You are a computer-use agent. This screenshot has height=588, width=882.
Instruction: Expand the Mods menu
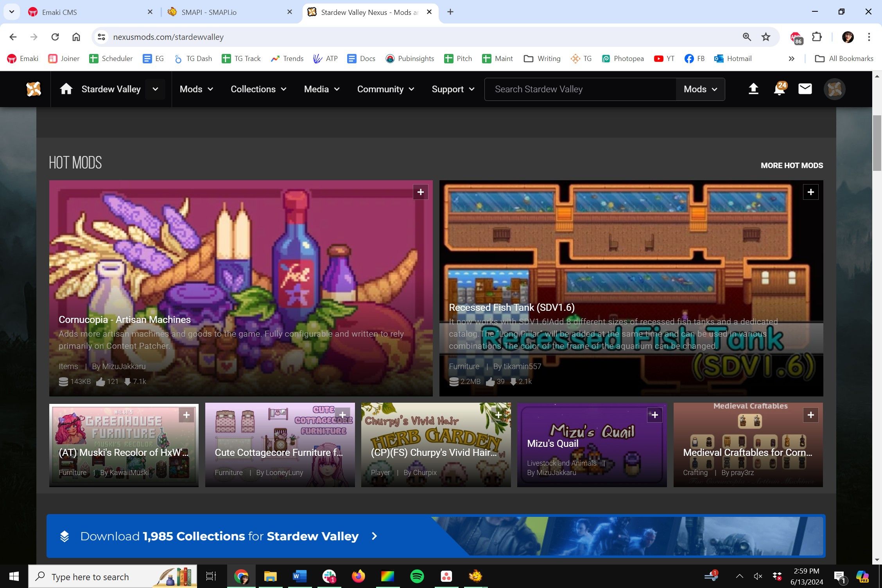pos(196,89)
